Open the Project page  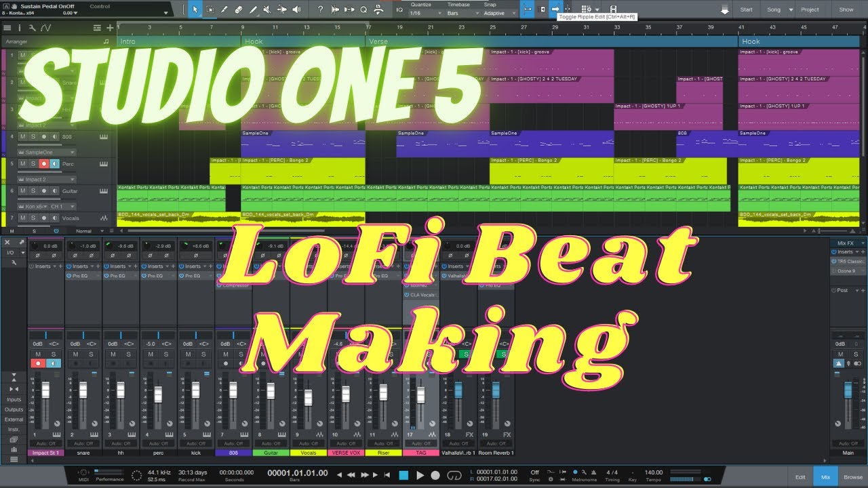click(810, 9)
